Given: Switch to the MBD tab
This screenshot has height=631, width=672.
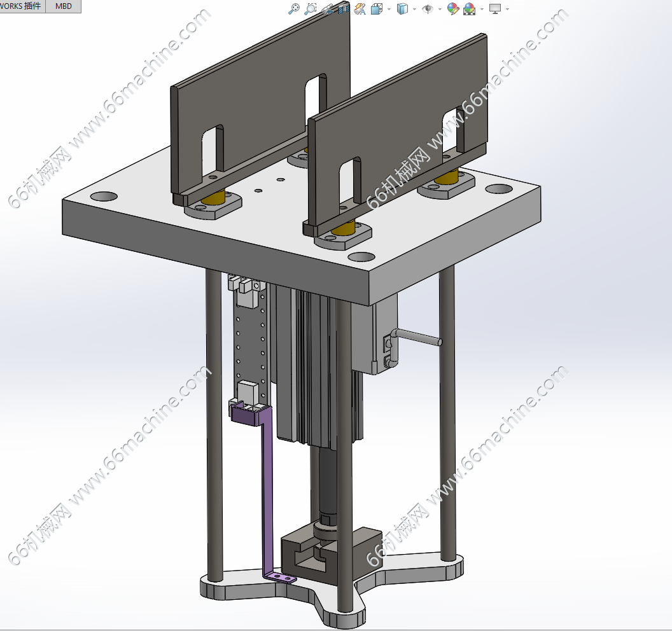Looking at the screenshot, I should 64,6.
